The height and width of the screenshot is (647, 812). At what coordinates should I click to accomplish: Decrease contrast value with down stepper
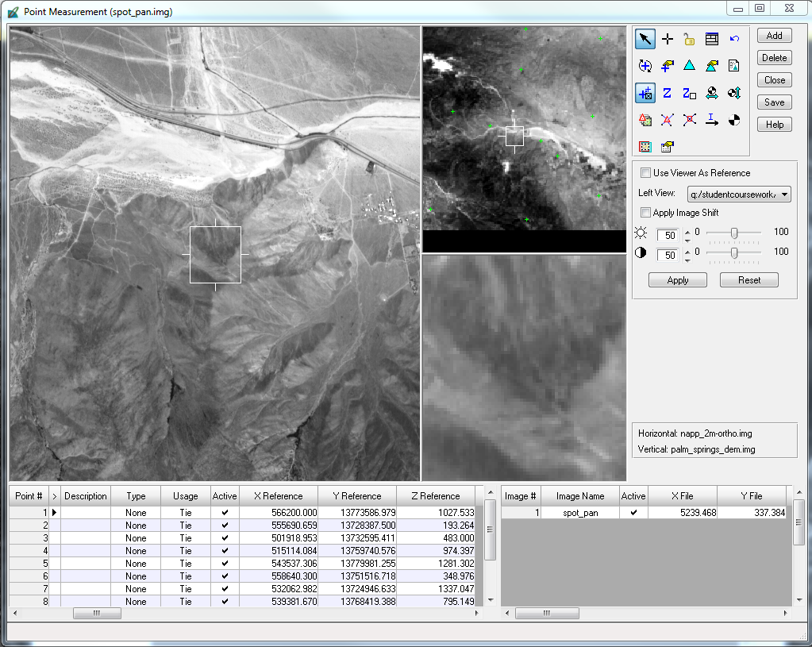687,260
